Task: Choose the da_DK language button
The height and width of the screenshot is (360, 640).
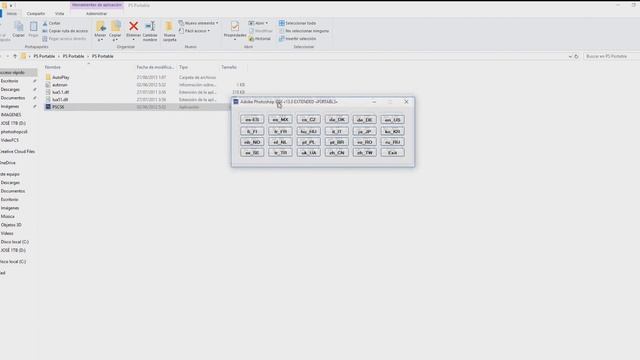Action: click(x=337, y=120)
